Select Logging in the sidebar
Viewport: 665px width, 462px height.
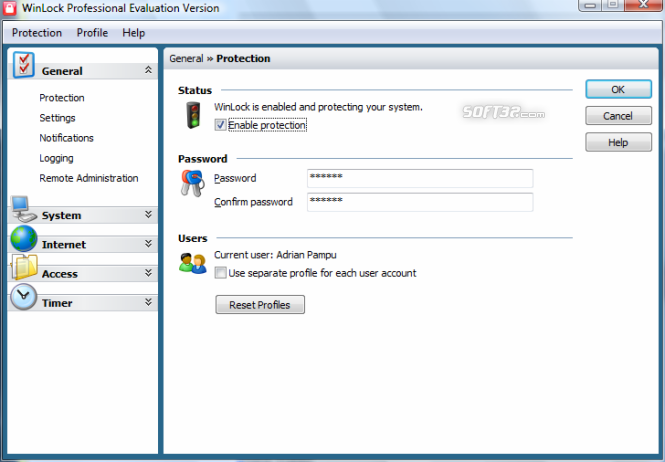56,158
